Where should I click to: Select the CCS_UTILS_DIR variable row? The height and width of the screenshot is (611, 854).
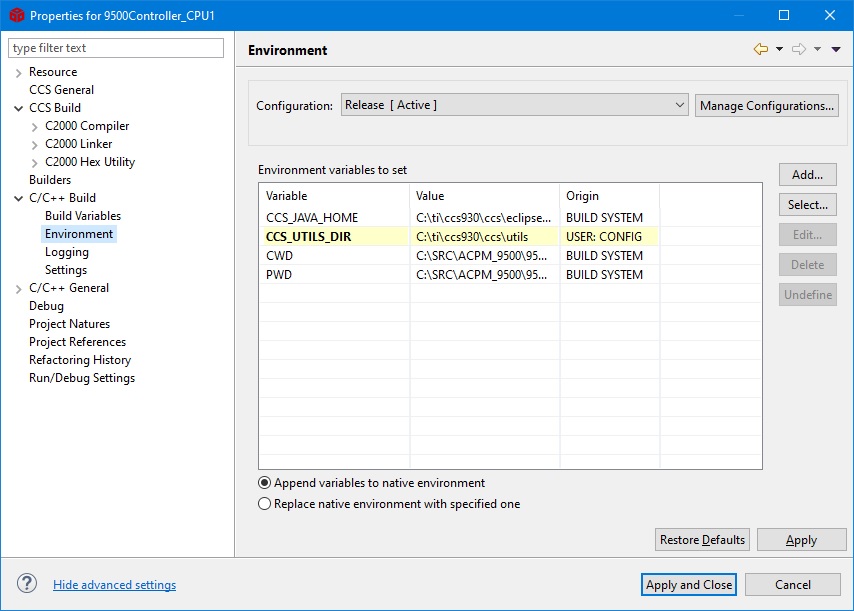tap(309, 237)
